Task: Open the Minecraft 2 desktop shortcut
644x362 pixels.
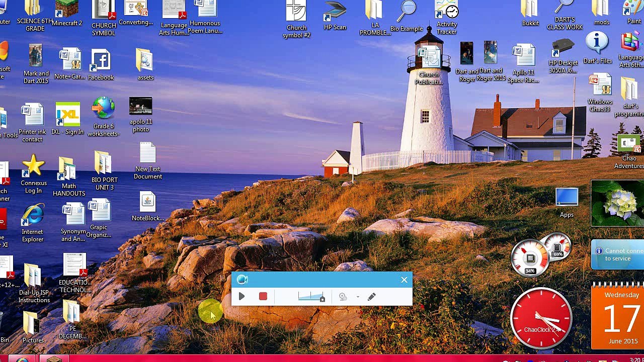Action: 67,14
